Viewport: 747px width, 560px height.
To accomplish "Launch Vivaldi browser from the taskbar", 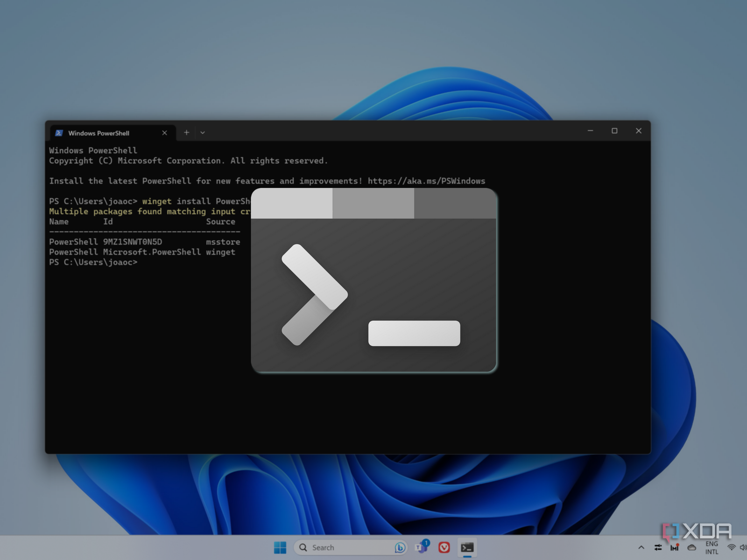I will 444,547.
